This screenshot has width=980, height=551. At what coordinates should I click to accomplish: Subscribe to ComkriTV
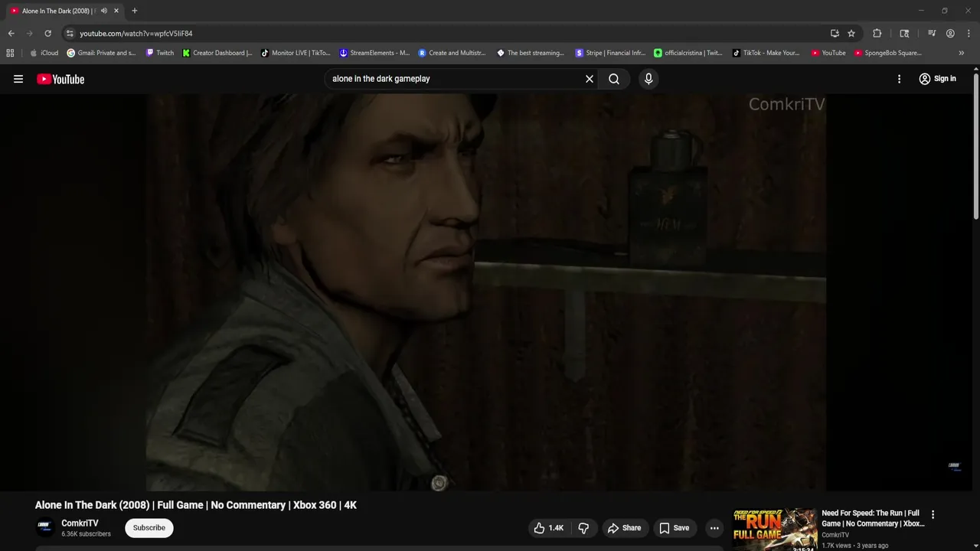[149, 528]
